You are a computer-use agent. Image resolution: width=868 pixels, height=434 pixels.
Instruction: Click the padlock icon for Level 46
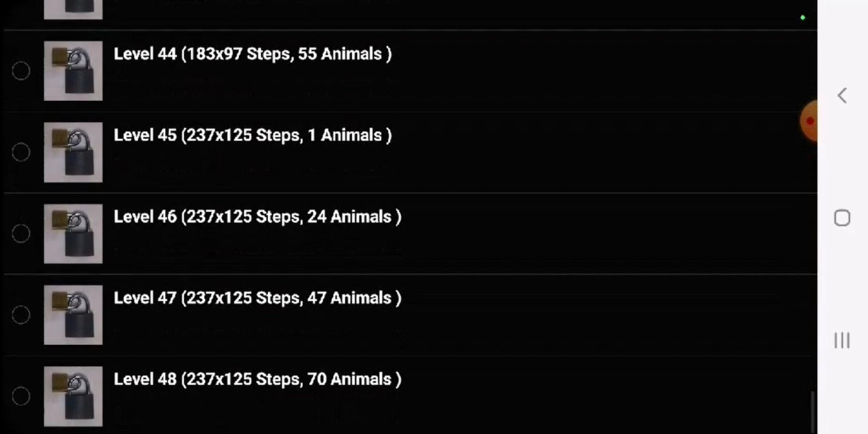[x=73, y=234]
